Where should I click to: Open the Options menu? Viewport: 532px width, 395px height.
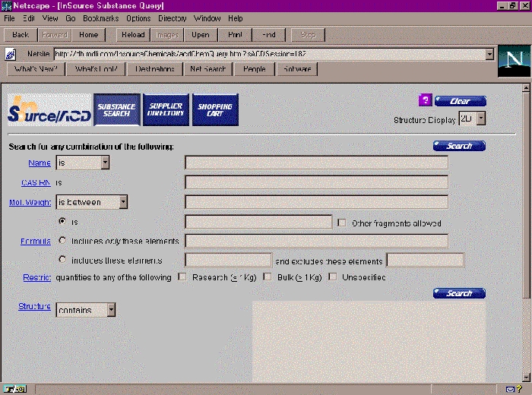coord(138,18)
